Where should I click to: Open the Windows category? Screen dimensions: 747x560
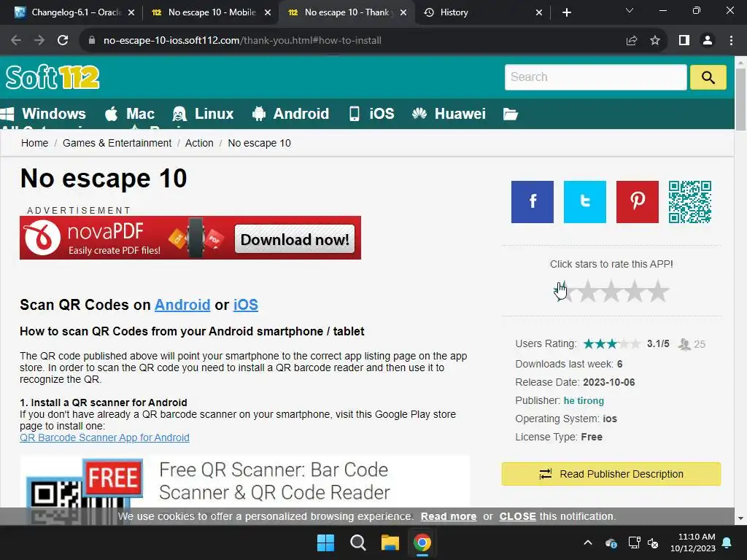43,114
